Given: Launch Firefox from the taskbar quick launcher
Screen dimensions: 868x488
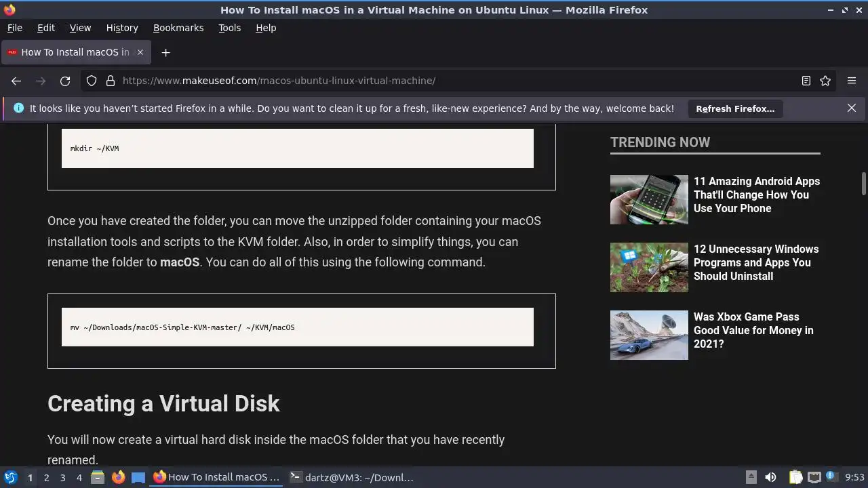Looking at the screenshot, I should [x=118, y=477].
